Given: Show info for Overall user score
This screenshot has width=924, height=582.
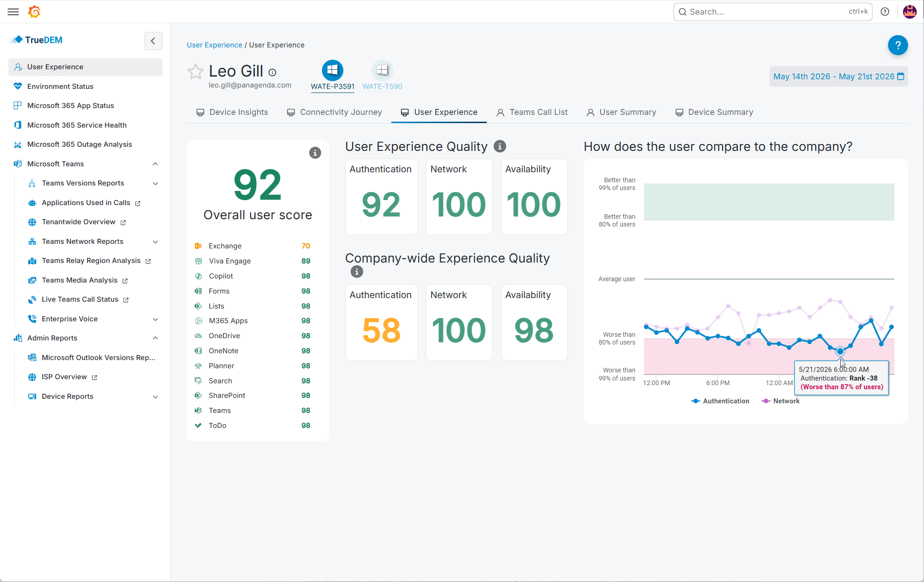Looking at the screenshot, I should click(315, 153).
